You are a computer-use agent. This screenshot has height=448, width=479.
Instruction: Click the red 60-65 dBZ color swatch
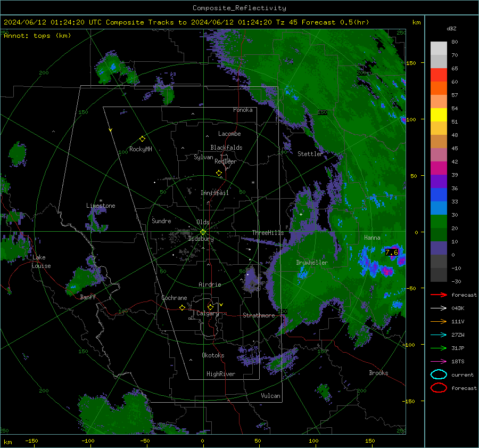pos(439,75)
